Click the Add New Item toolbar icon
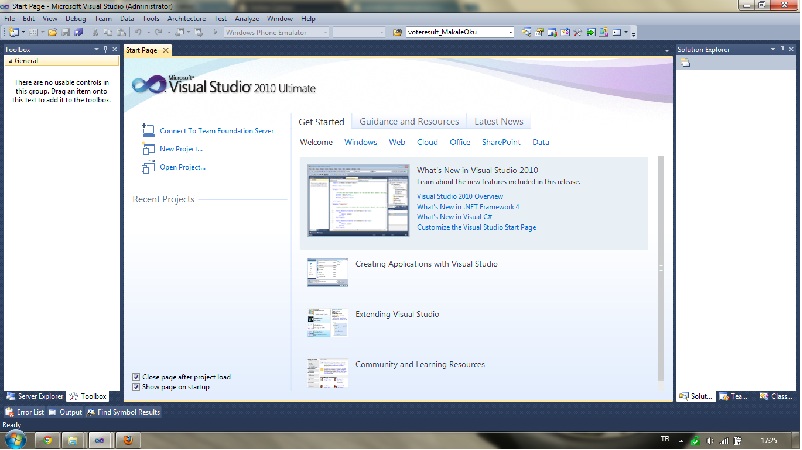Screen dimensions: 802x450 click(33, 32)
